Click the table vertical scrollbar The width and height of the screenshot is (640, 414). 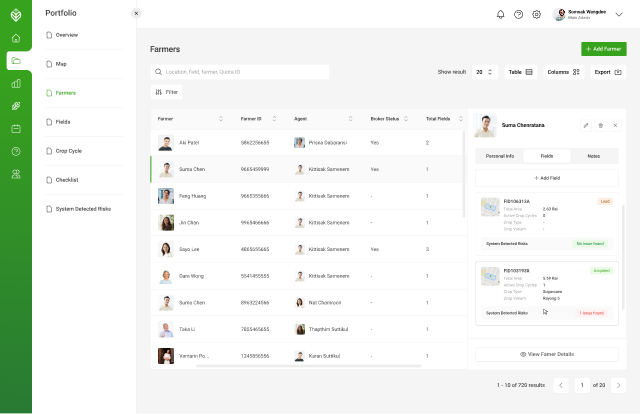coord(464,174)
